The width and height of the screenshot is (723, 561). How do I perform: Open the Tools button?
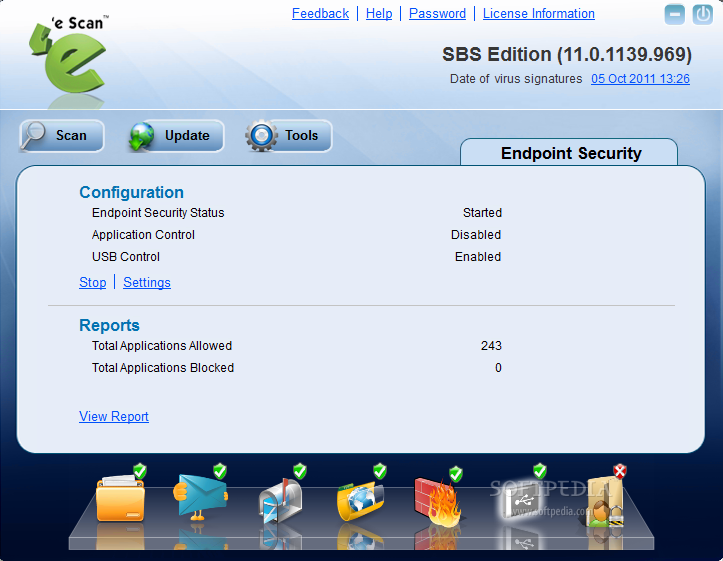[289, 136]
